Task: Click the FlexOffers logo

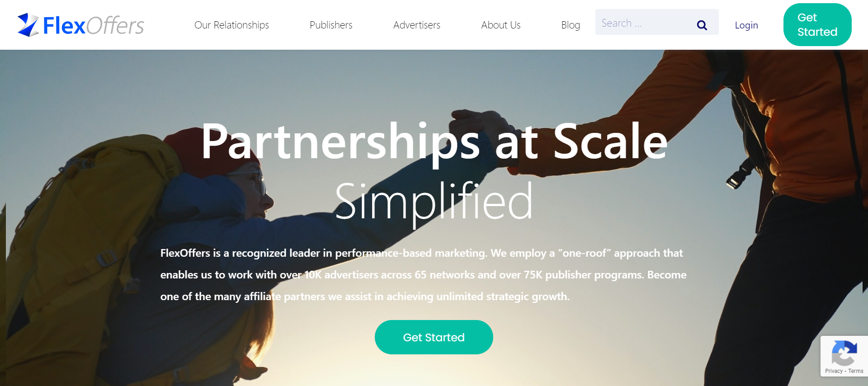Action: (x=80, y=25)
